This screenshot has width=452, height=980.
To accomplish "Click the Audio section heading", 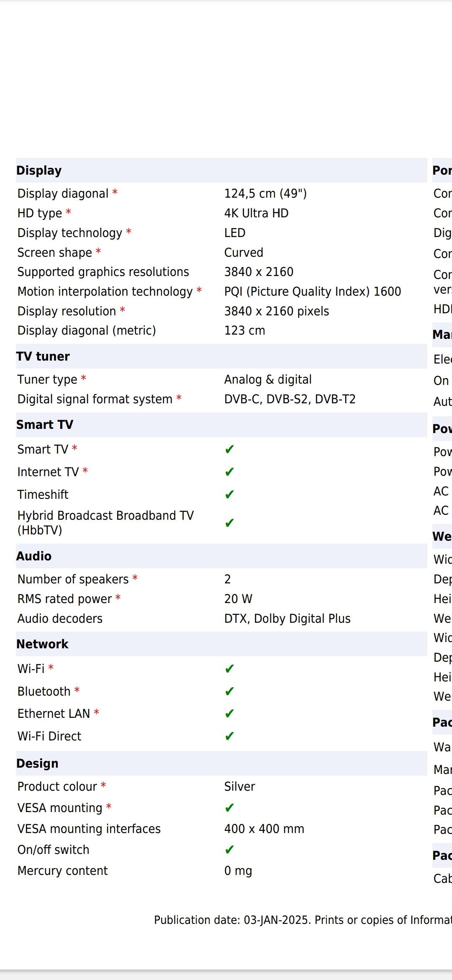I will point(34,556).
